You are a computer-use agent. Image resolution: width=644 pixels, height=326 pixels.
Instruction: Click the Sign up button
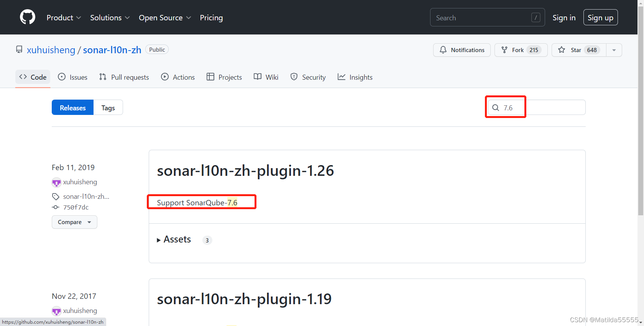[x=600, y=18]
